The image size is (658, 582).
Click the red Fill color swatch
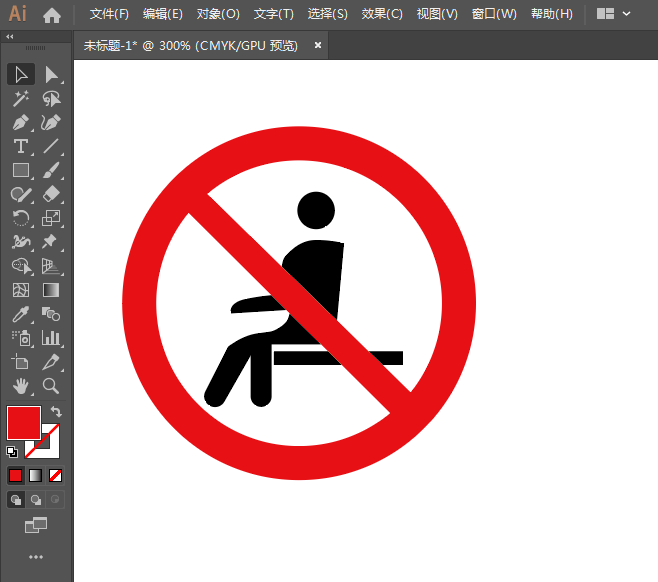23,422
